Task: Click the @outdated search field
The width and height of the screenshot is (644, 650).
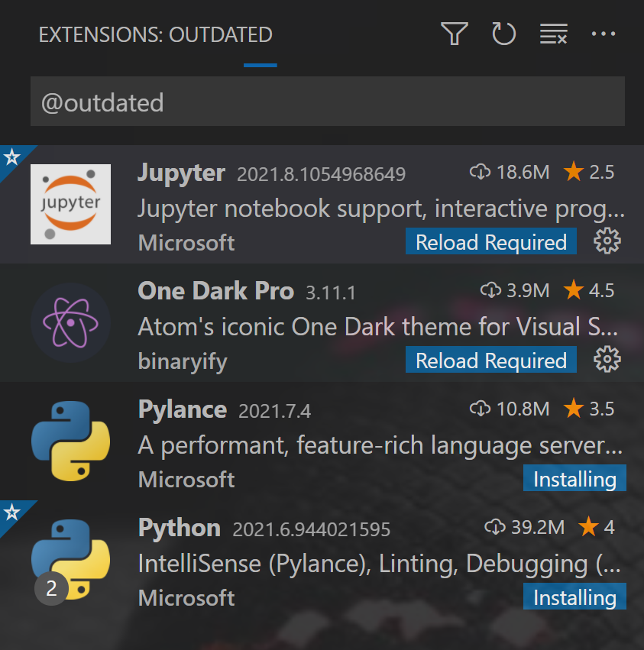Action: [327, 101]
